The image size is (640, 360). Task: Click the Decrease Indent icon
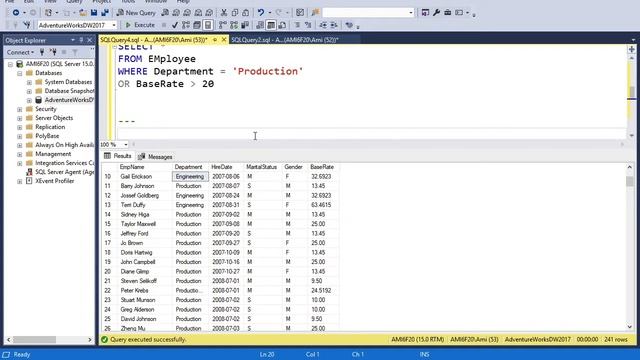[x=323, y=25]
